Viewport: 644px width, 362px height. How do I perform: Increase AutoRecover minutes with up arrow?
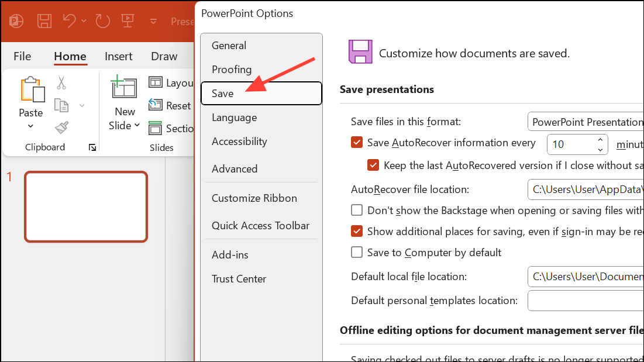click(600, 140)
